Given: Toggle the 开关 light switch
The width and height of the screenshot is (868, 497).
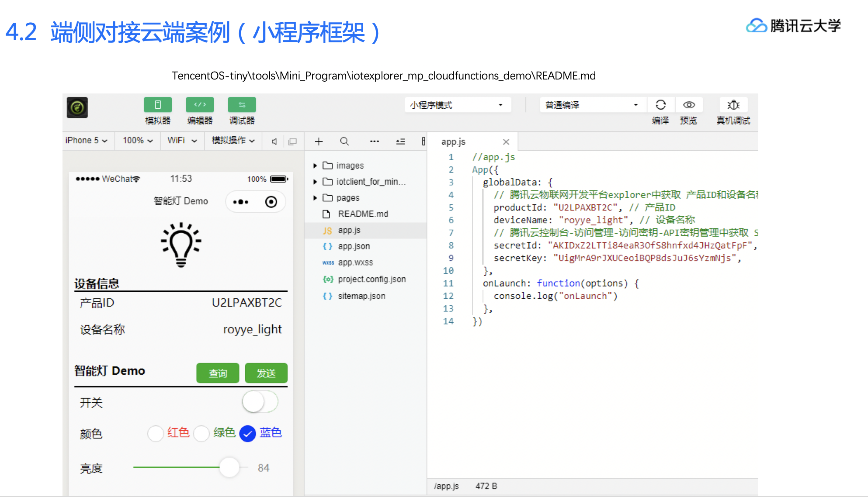Looking at the screenshot, I should pyautogui.click(x=260, y=402).
